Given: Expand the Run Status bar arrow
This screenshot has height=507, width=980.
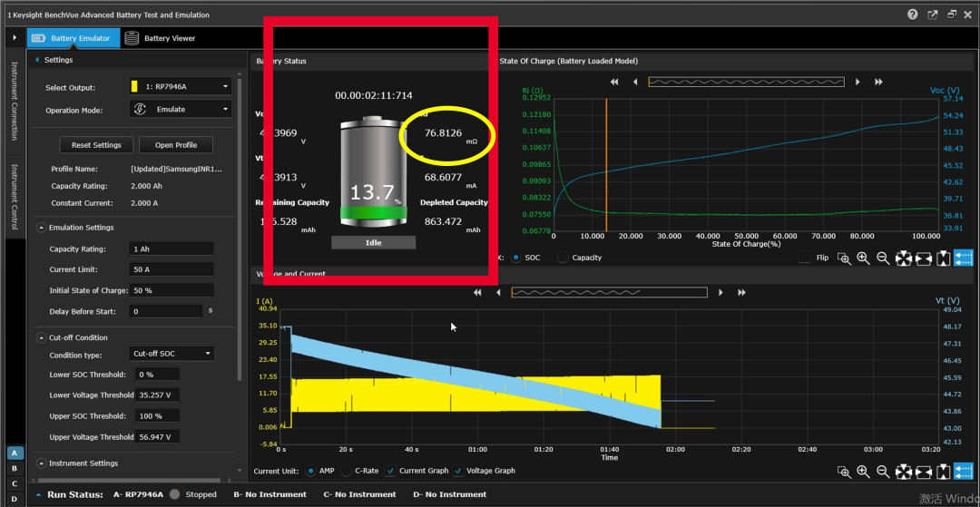Looking at the screenshot, I should tap(39, 494).
